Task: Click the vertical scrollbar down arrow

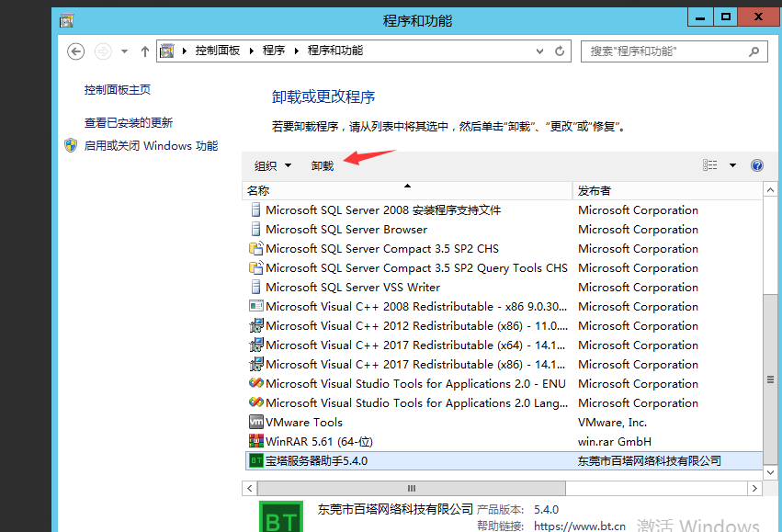Action: coord(771,472)
